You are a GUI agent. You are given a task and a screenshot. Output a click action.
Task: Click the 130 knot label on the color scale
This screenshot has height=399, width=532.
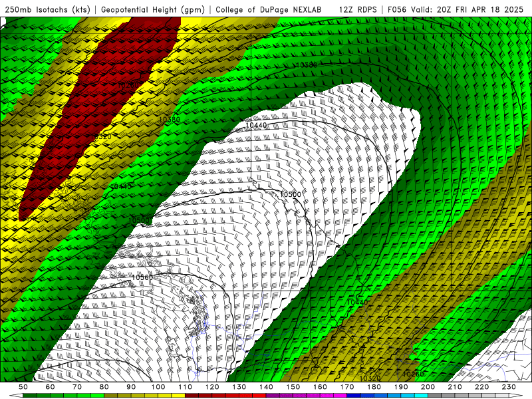239,387
